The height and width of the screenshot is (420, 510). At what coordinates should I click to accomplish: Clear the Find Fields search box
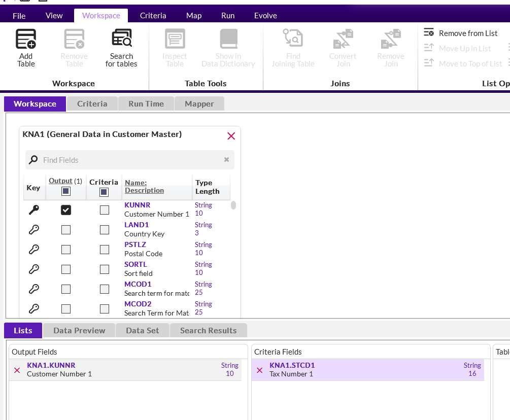[x=226, y=160]
